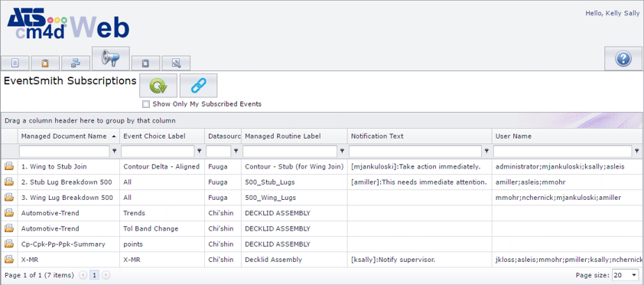Image resolution: width=644 pixels, height=285 pixels.
Task: Open filter options for User Name
Action: 637,152
